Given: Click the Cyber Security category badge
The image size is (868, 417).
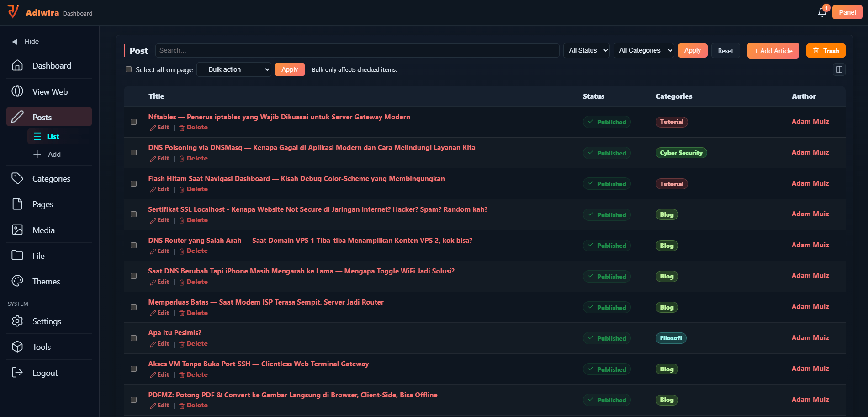Looking at the screenshot, I should 681,153.
